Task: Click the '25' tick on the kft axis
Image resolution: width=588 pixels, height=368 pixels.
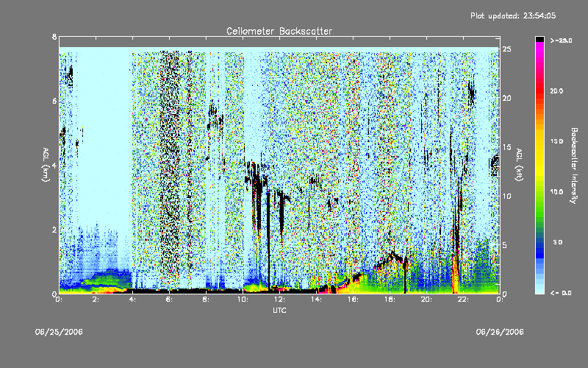Action: [x=507, y=49]
